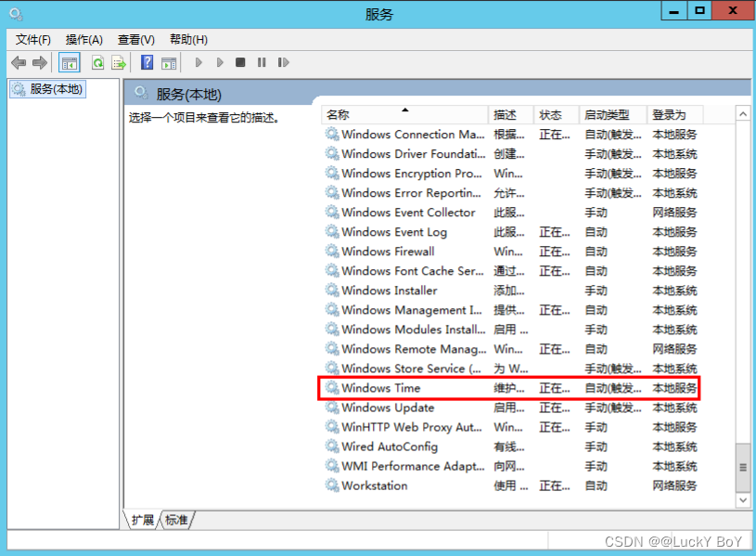This screenshot has width=756, height=556.
Task: Select the WMI Performance Adapt... service
Action: tap(511, 466)
